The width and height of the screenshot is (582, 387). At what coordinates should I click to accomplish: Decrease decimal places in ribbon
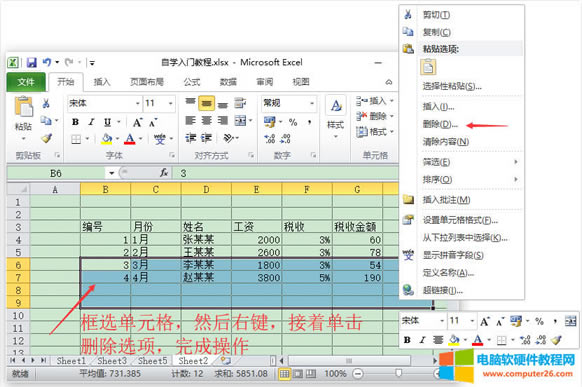coord(285,139)
